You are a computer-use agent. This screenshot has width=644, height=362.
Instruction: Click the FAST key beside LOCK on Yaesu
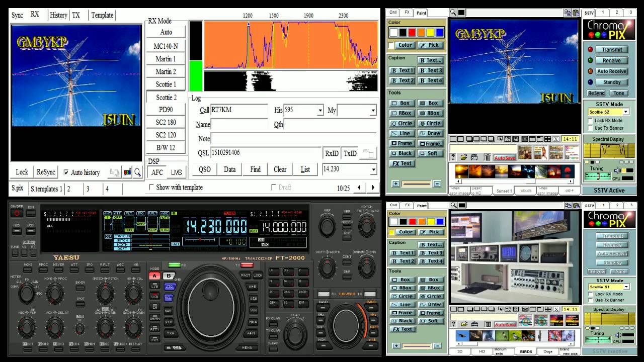coord(246,275)
